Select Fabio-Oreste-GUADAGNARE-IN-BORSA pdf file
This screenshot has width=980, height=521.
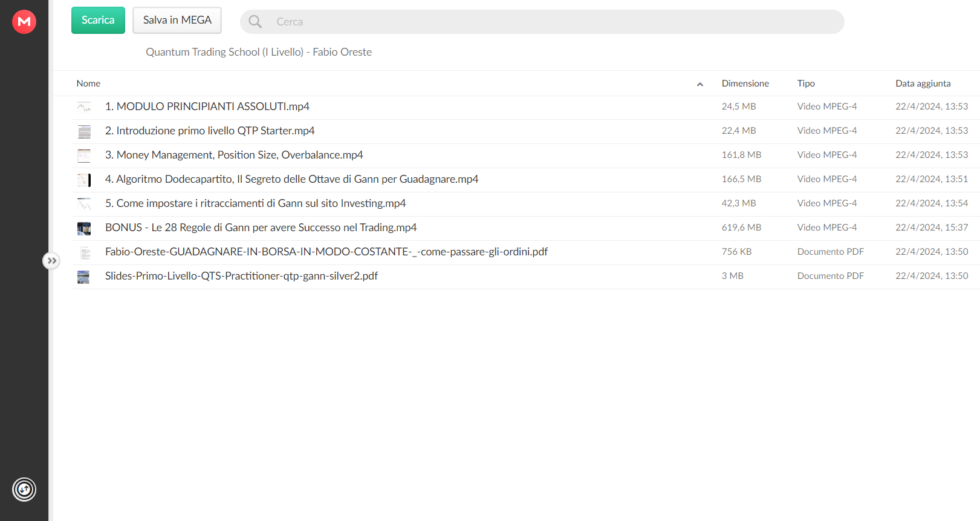326,252
